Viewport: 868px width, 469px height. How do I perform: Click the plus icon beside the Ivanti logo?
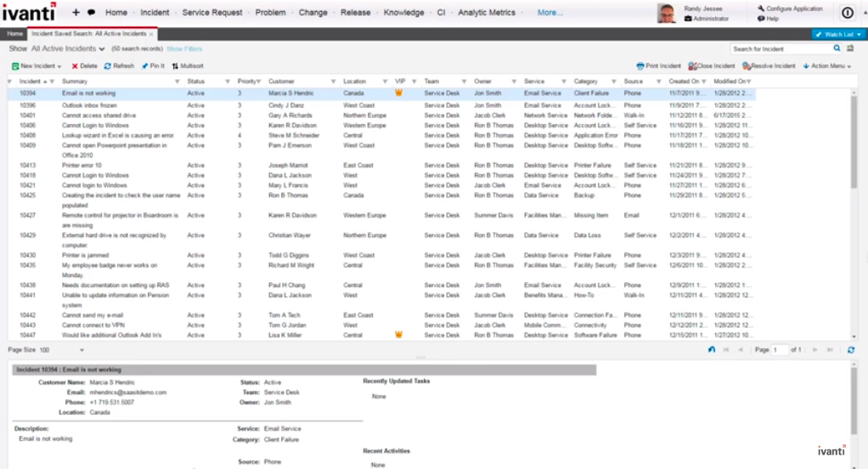(x=76, y=13)
